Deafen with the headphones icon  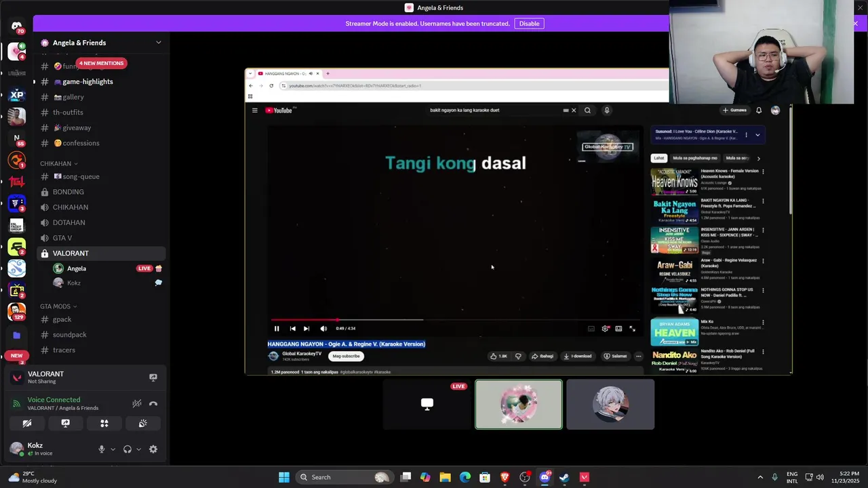(x=127, y=449)
